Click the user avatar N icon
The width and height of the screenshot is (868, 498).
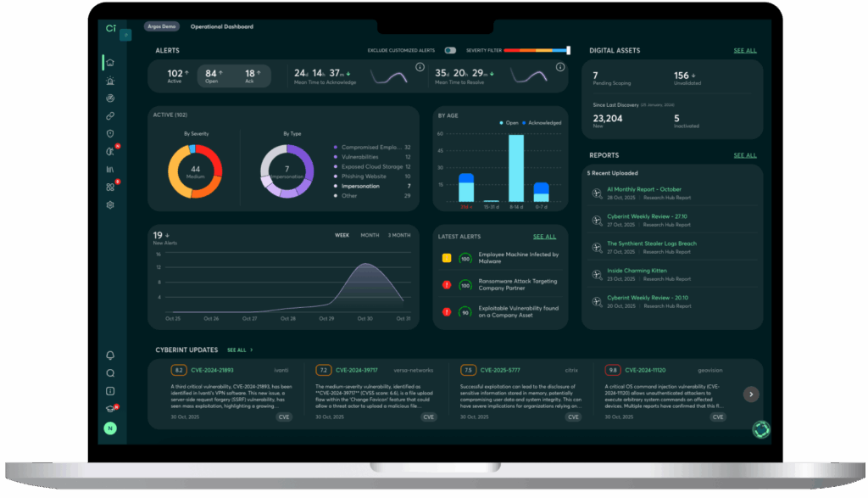[110, 428]
